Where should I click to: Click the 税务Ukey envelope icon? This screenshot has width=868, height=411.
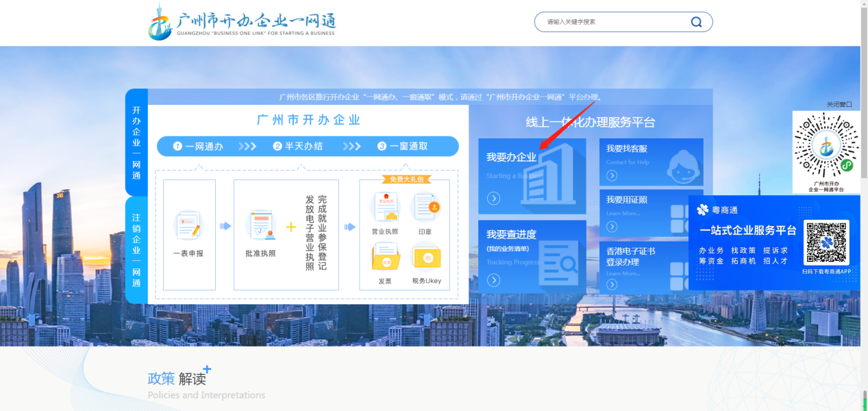click(x=427, y=258)
